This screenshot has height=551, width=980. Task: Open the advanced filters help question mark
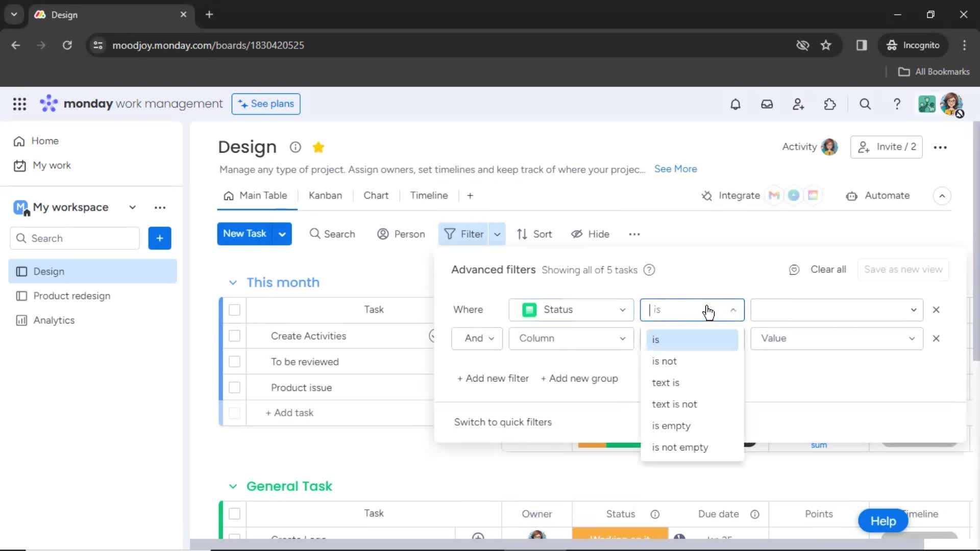pyautogui.click(x=649, y=270)
